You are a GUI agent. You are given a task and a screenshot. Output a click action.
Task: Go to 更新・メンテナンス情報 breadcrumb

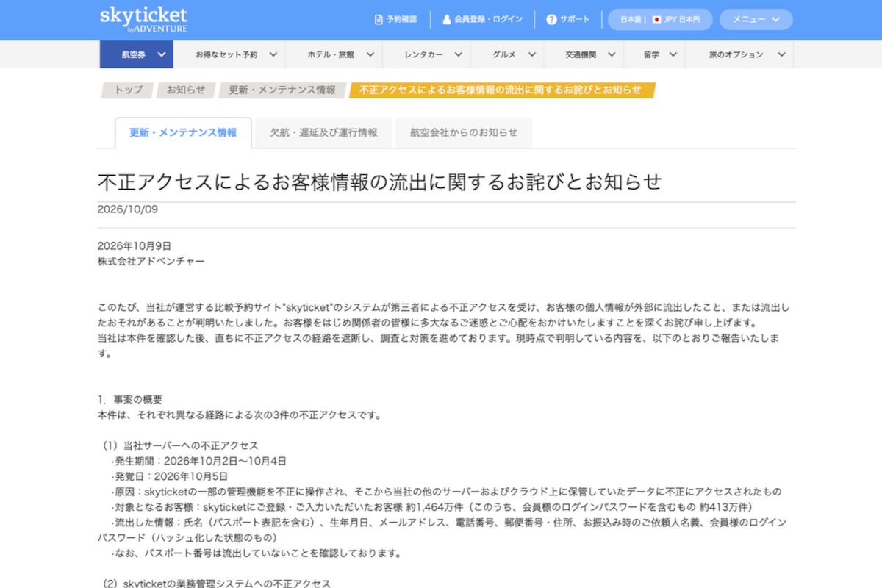click(x=282, y=90)
